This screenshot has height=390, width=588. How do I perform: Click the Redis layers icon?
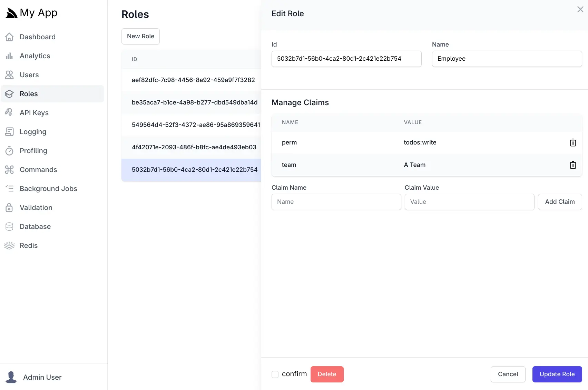tap(9, 246)
